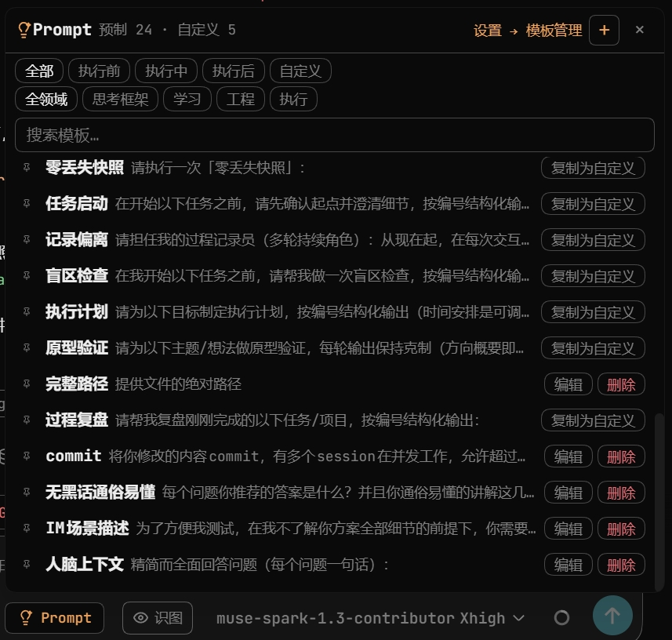The height and width of the screenshot is (640, 672).
Task: Edit the IM场景描述 template
Action: click(x=568, y=528)
